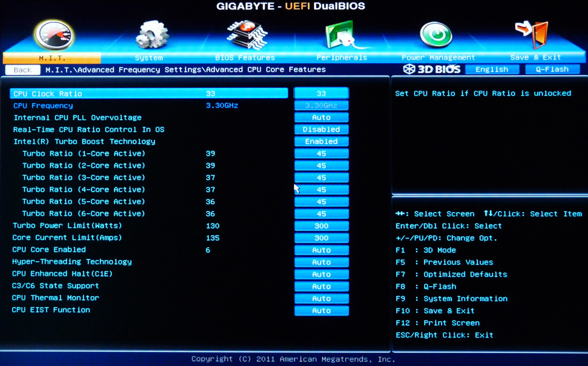Viewport: 588px width, 366px height.
Task: Click the F10 Save & Exit help line
Action: point(435,311)
